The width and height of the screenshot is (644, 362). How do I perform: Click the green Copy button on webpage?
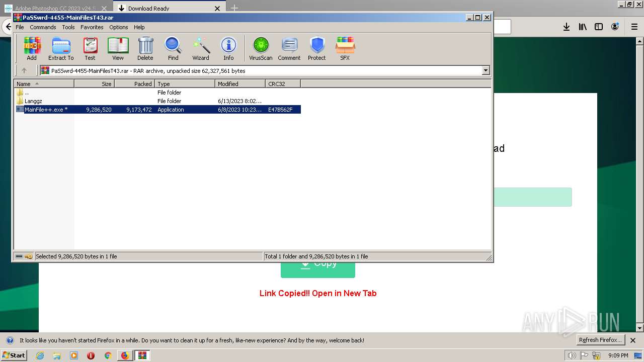click(x=318, y=269)
